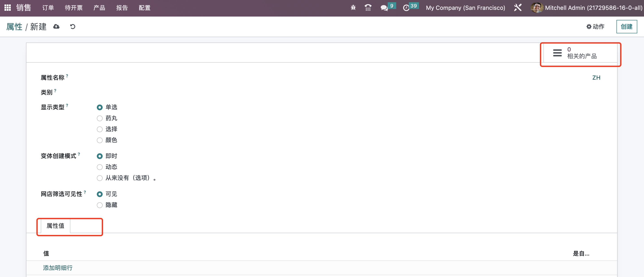The width and height of the screenshot is (644, 277).
Task: Select 选择 display type radio
Action: click(x=99, y=129)
